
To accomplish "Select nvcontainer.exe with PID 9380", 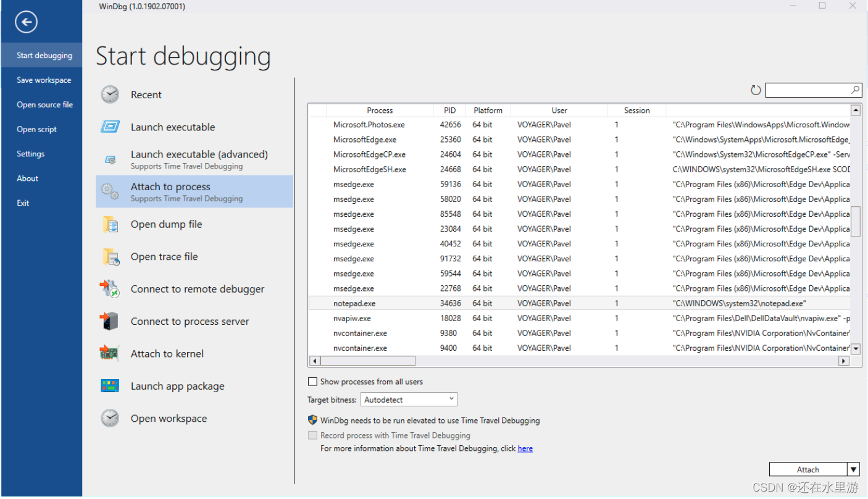I will pyautogui.click(x=579, y=333).
